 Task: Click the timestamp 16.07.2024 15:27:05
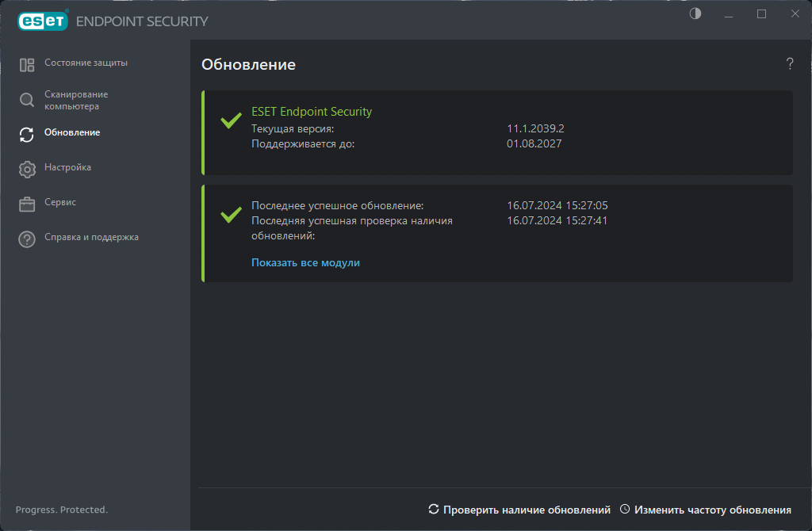(557, 205)
